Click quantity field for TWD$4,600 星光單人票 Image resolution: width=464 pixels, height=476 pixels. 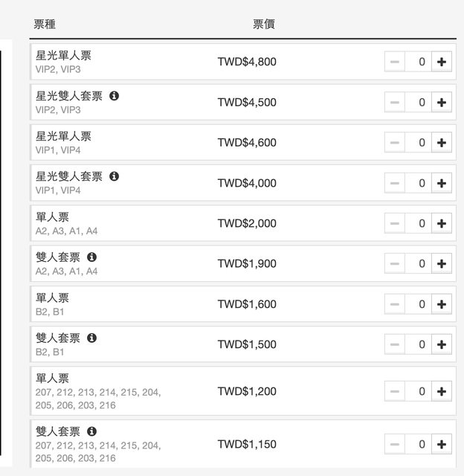[x=418, y=143]
